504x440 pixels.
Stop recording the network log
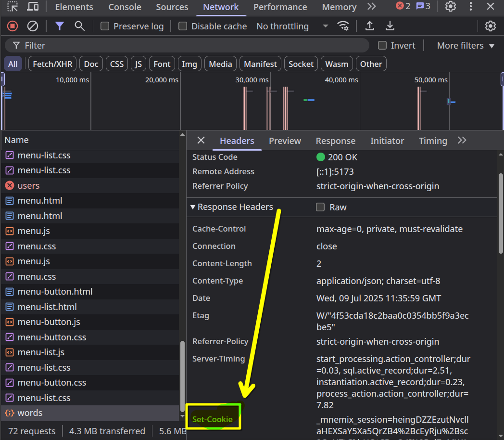click(x=12, y=26)
